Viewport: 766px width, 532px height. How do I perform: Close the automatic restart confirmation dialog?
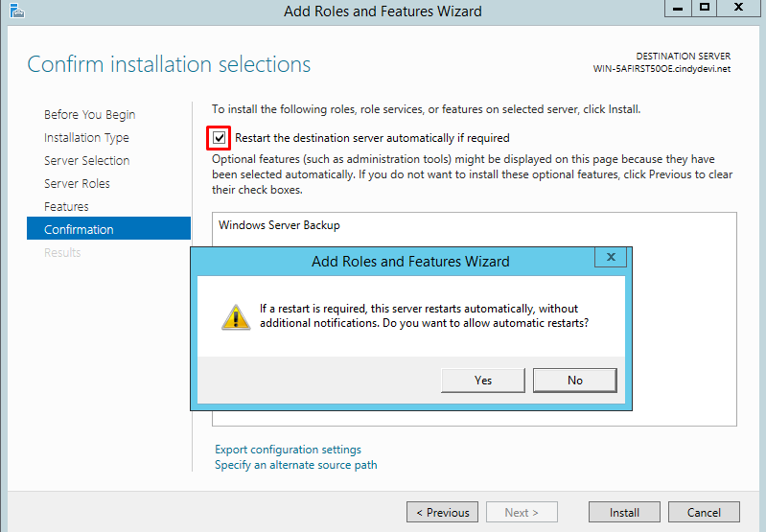[x=611, y=257]
